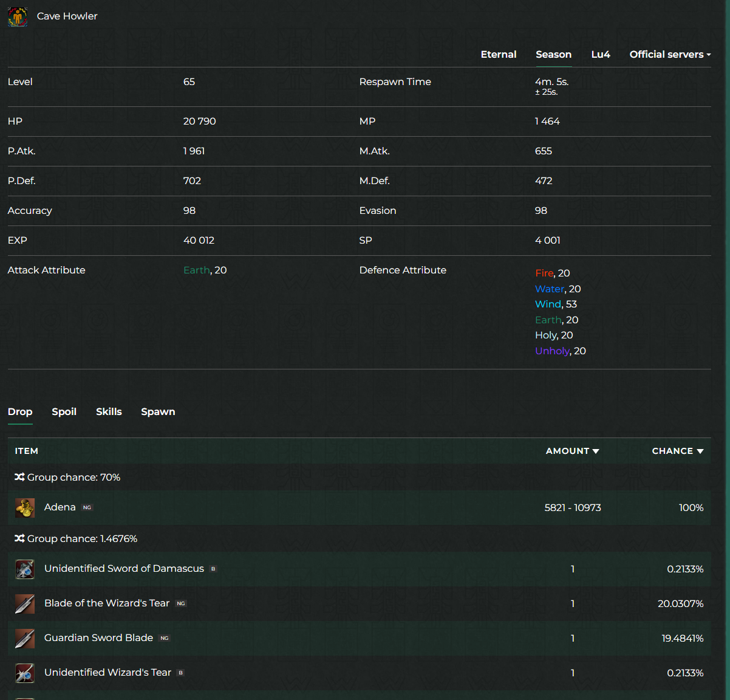Open the Guardian Sword Blade link
Image resolution: width=730 pixels, height=700 pixels.
98,638
